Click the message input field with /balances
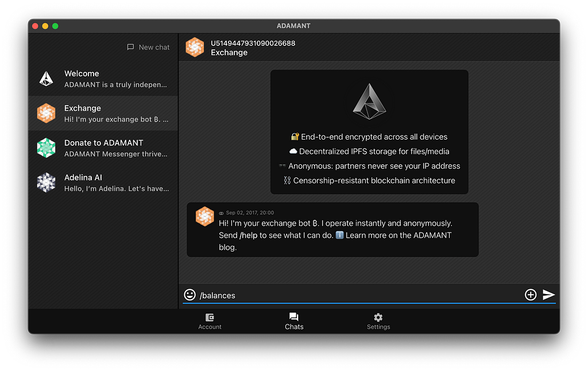588x371 pixels. point(360,296)
